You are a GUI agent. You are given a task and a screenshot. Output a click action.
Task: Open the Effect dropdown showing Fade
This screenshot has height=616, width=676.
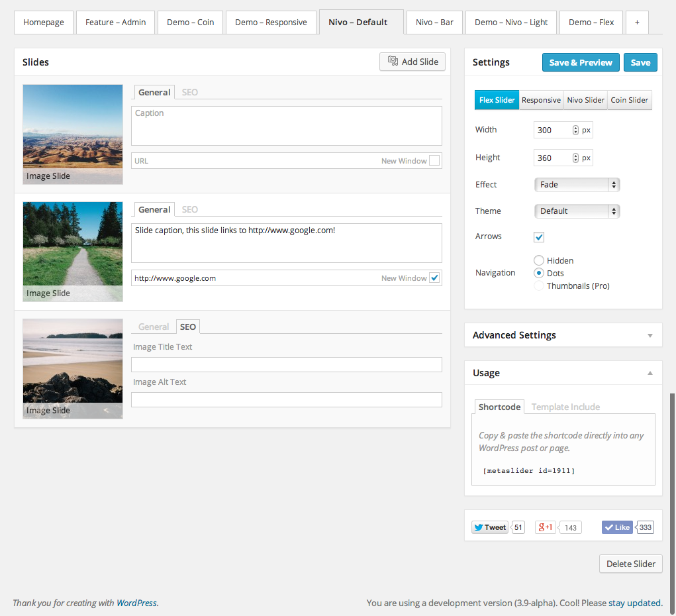point(577,185)
